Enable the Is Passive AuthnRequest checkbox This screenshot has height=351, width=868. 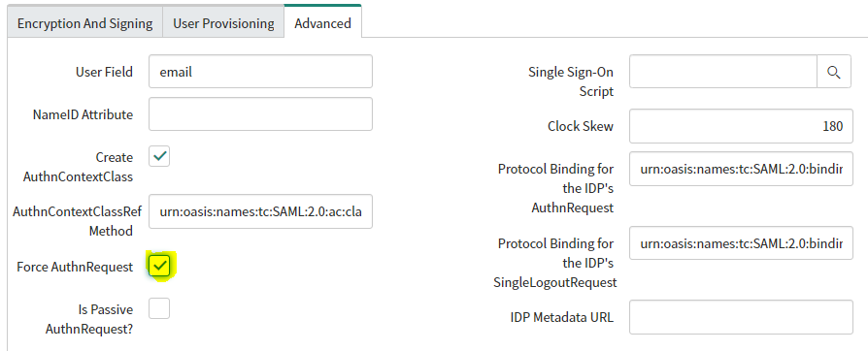[x=159, y=308]
